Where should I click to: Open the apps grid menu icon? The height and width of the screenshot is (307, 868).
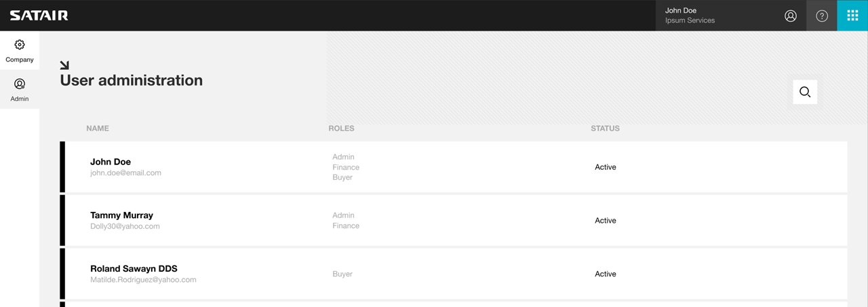(853, 16)
